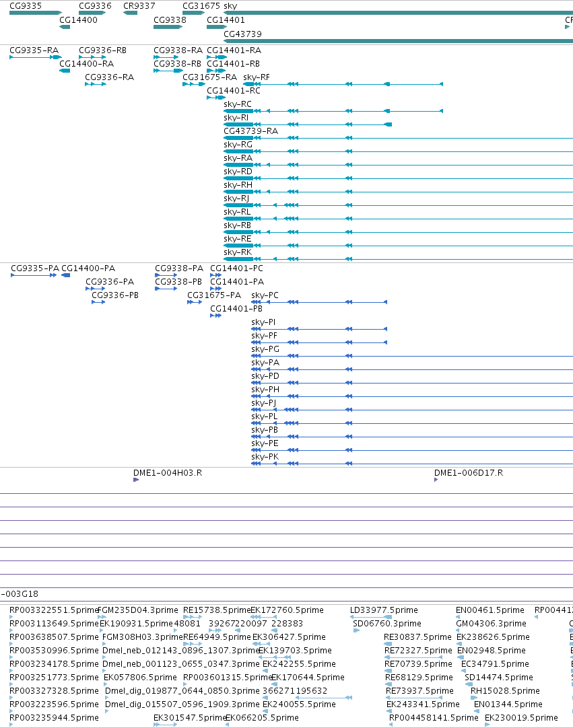Click the FGM235D04.3prime EST label
The width and height of the screenshot is (573, 728).
pyautogui.click(x=139, y=610)
